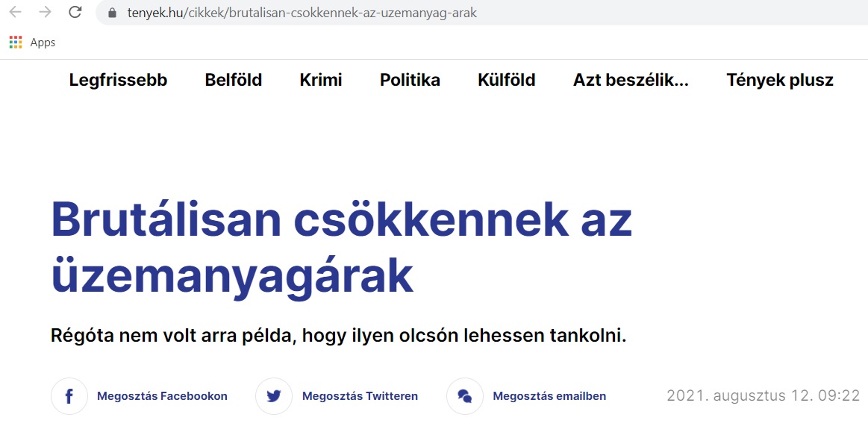Viewport: 868px width, 435px height.
Task: Click the round Facebook logo icon
Action: 69,396
